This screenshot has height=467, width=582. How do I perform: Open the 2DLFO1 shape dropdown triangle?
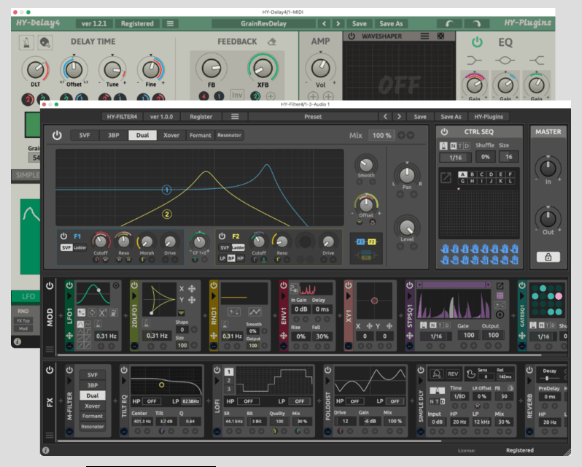[182, 313]
